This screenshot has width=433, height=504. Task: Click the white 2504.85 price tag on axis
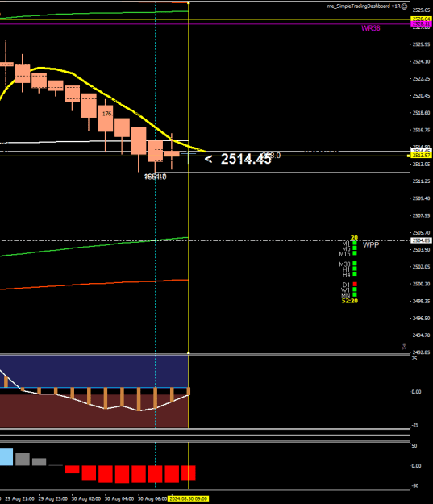click(x=421, y=240)
